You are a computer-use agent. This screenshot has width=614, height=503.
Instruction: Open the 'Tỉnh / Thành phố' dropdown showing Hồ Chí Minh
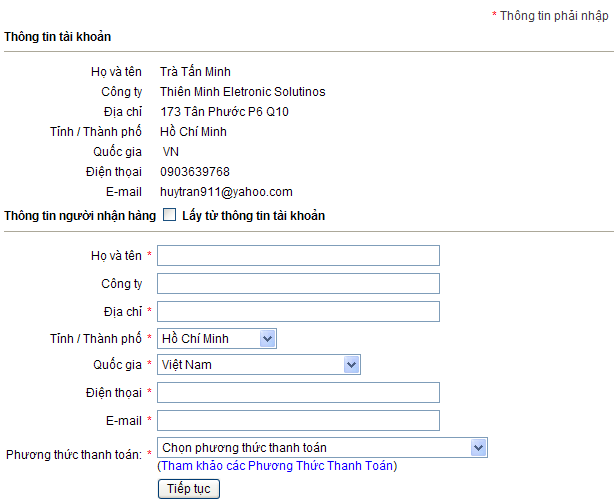[x=217, y=339]
